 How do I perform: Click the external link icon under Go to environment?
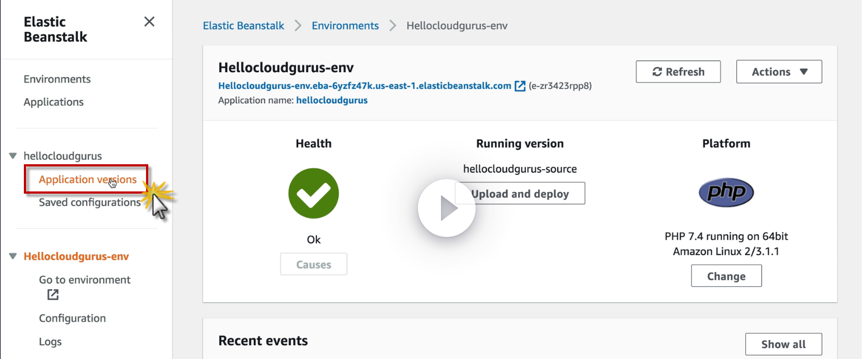tap(53, 295)
